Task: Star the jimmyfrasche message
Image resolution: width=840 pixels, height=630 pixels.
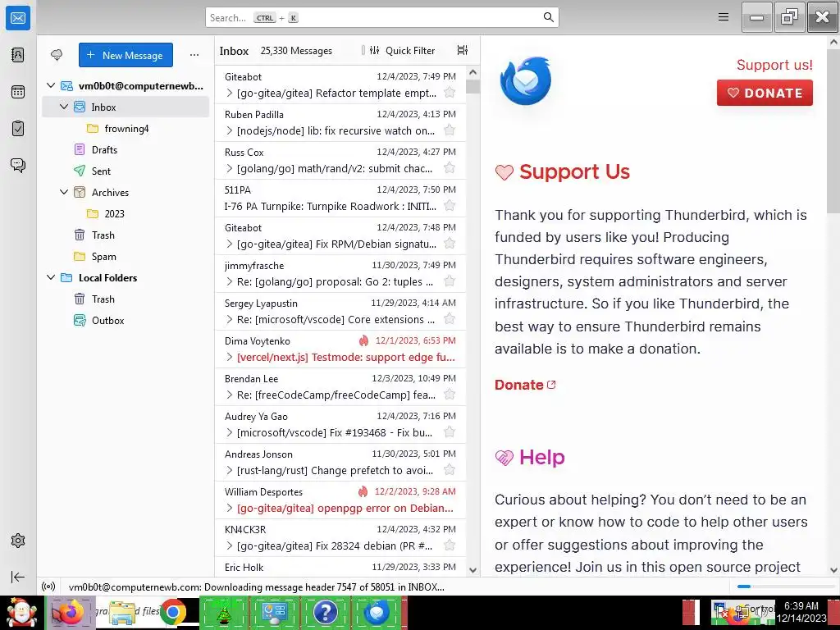Action: [x=450, y=281]
